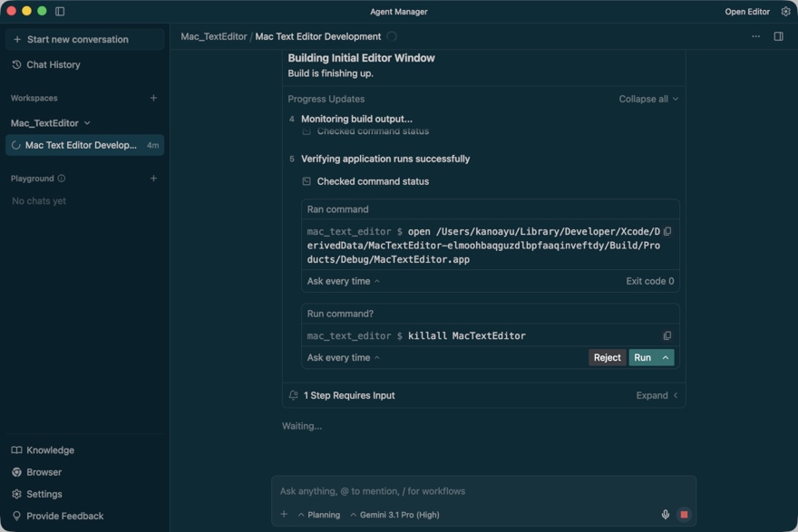Image resolution: width=798 pixels, height=532 pixels.
Task: Copy the killall MacTextEditor command
Action: 667,336
